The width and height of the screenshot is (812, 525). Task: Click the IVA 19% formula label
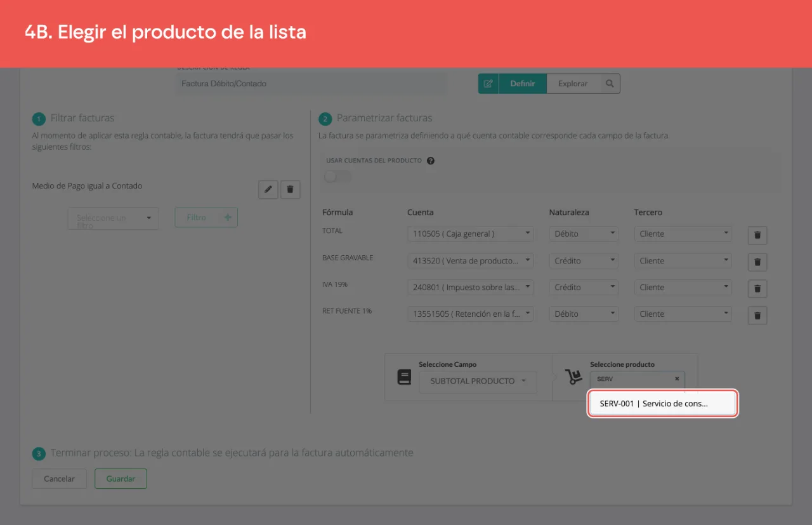(335, 284)
